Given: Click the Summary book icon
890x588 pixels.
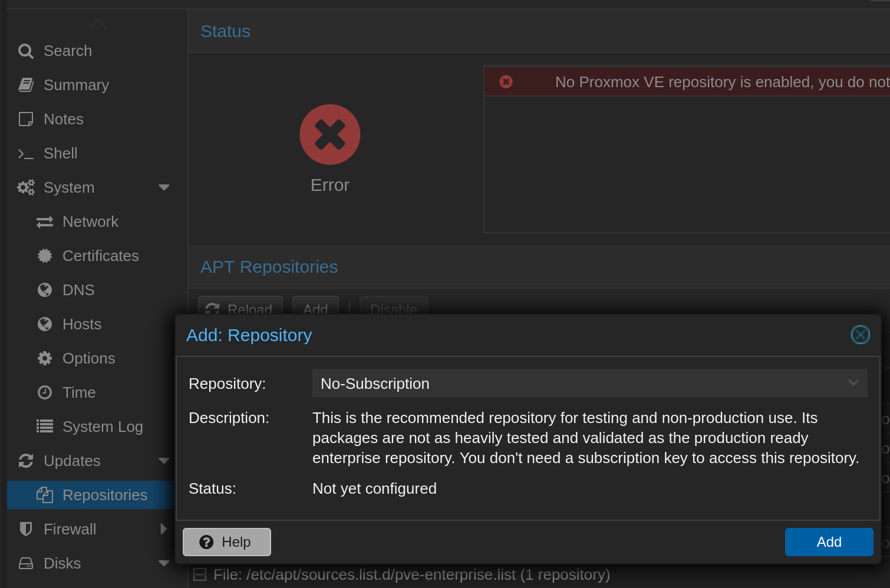Looking at the screenshot, I should (26, 85).
